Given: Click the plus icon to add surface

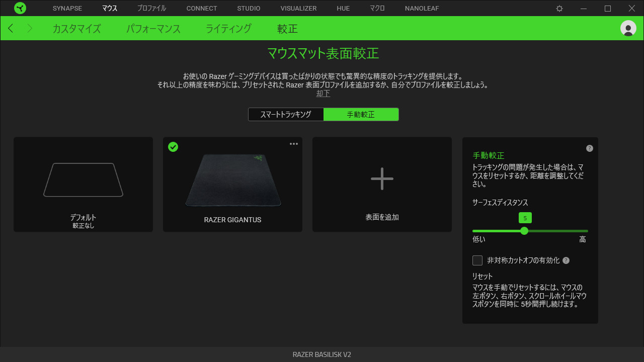Looking at the screenshot, I should (382, 178).
